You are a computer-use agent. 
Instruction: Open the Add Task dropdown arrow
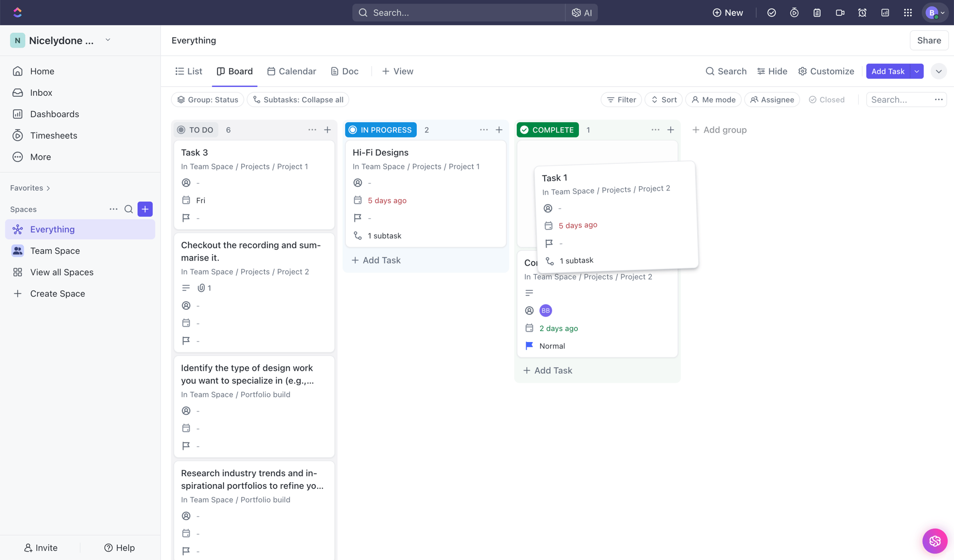[917, 71]
